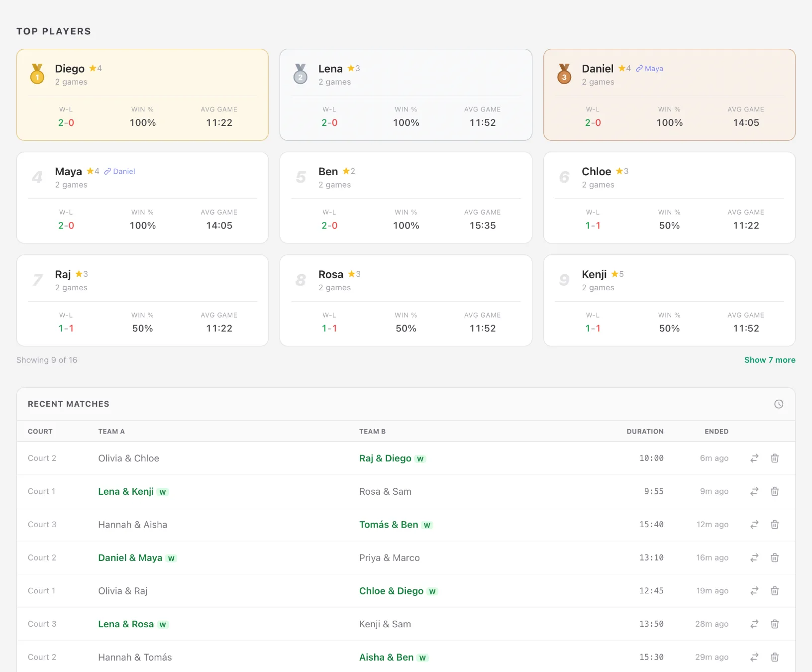Click the Court column header

[x=40, y=432]
